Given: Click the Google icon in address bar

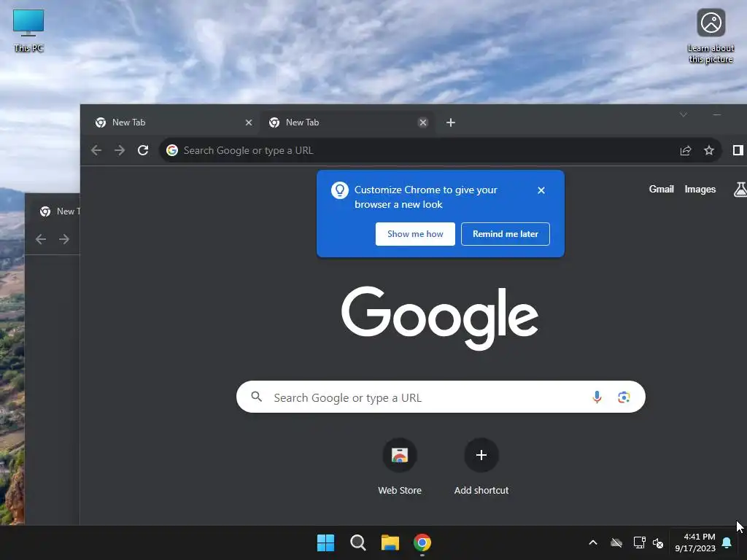Looking at the screenshot, I should tap(172, 150).
